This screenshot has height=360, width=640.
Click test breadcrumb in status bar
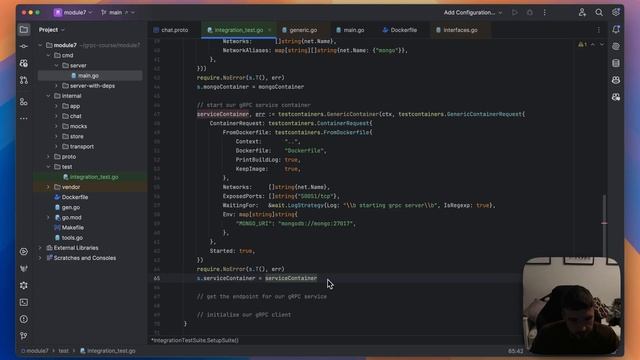click(63, 351)
